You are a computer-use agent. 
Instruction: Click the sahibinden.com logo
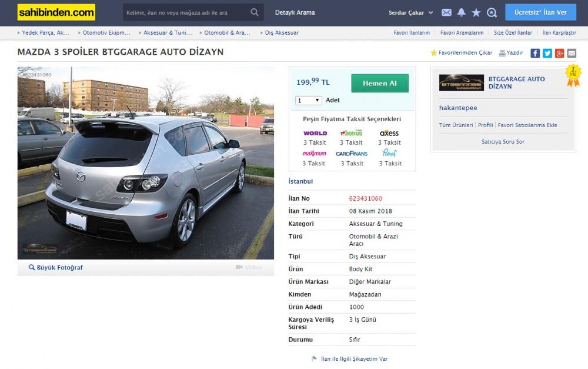[x=56, y=12]
